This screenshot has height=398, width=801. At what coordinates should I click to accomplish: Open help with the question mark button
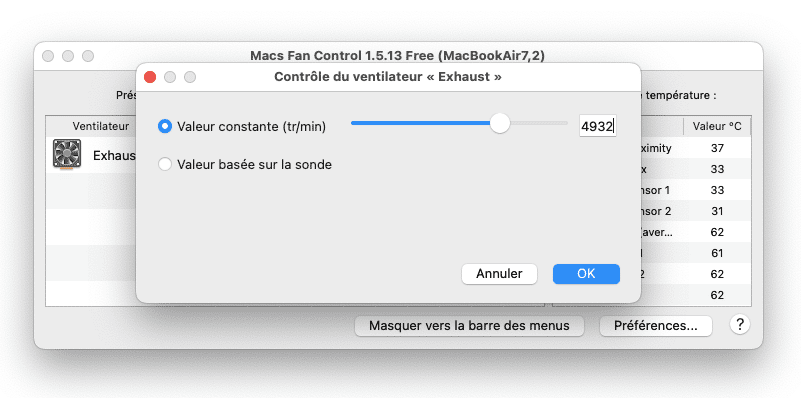739,324
